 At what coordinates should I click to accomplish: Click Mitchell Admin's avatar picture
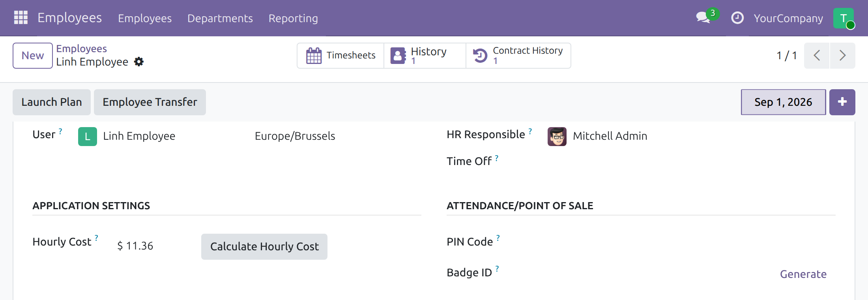(557, 137)
